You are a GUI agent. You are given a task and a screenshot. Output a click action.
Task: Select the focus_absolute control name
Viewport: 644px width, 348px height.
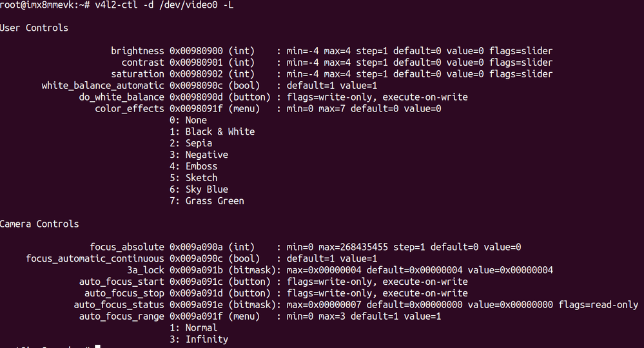click(x=126, y=247)
